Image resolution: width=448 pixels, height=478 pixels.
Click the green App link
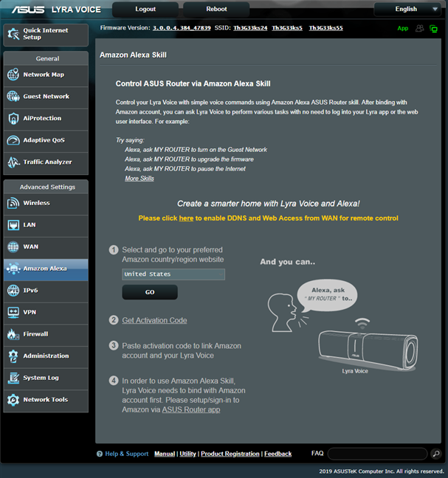402,28
